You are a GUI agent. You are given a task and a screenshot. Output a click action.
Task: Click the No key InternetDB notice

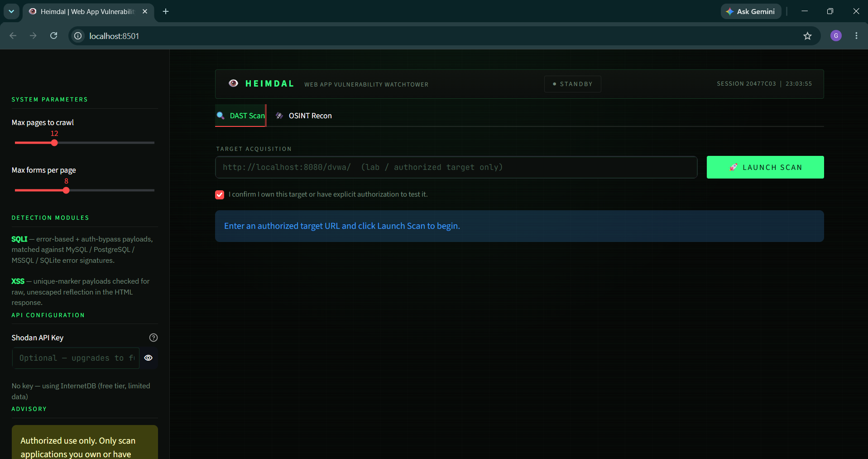82,391
